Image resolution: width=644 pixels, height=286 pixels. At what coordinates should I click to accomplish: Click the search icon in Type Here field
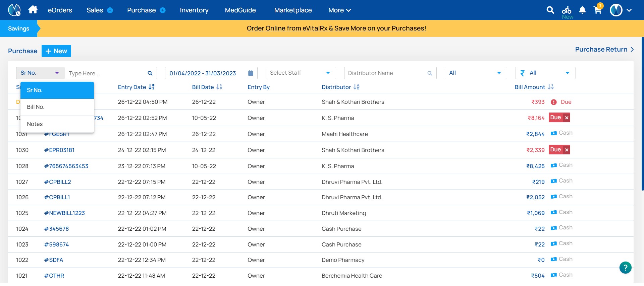[150, 73]
